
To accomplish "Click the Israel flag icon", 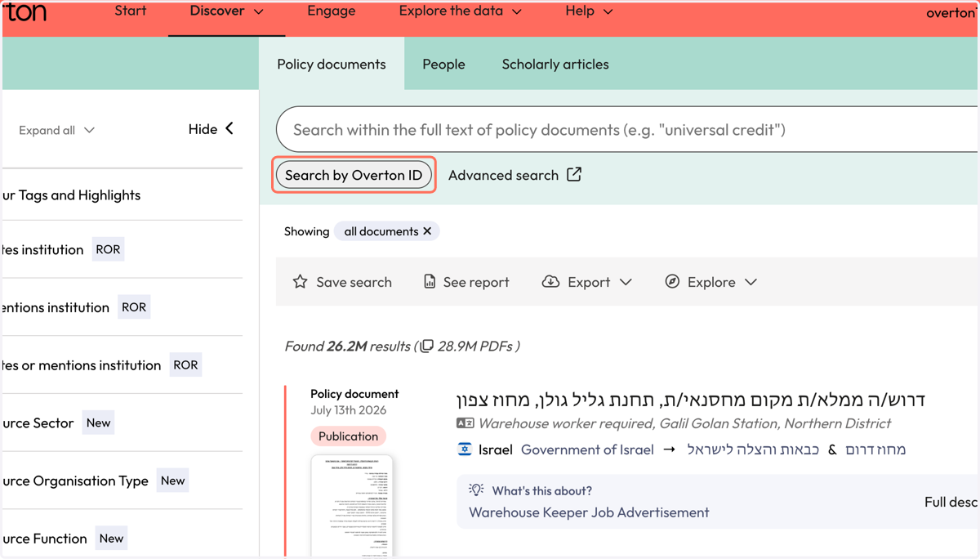I will click(x=465, y=449).
